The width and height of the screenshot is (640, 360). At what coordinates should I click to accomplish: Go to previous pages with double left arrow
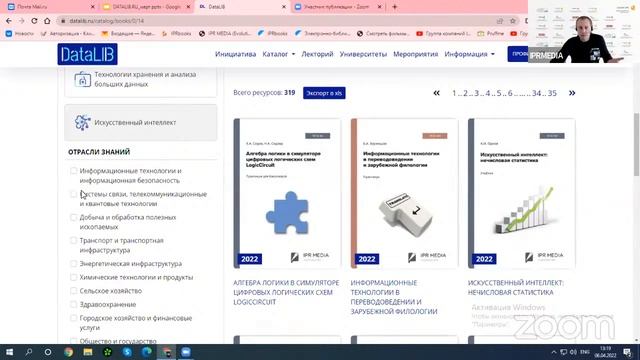pos(436,93)
